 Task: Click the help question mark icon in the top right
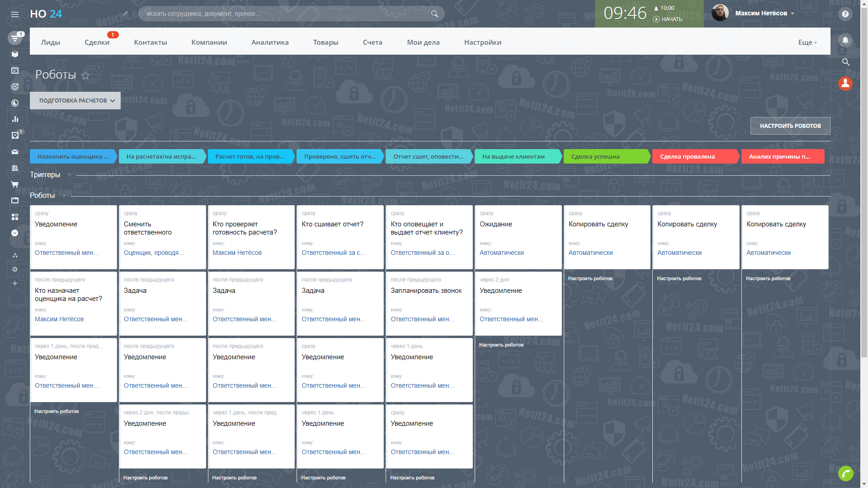pyautogui.click(x=845, y=14)
